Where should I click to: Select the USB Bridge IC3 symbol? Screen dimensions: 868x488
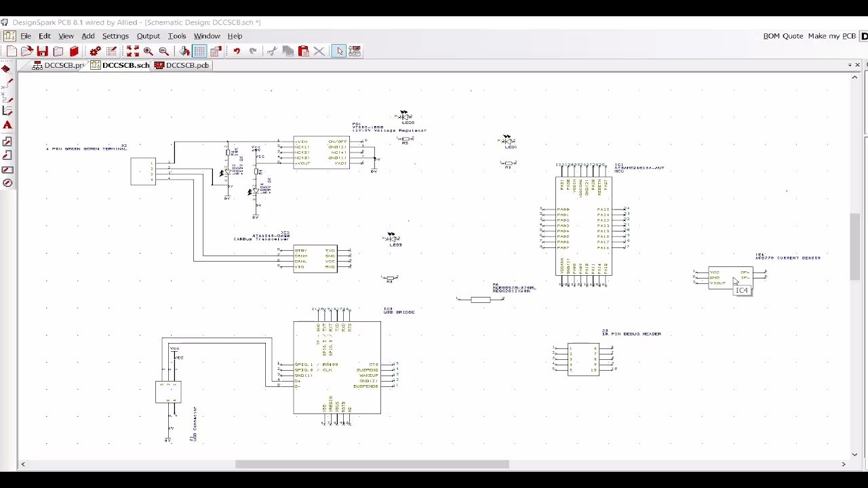click(337, 367)
